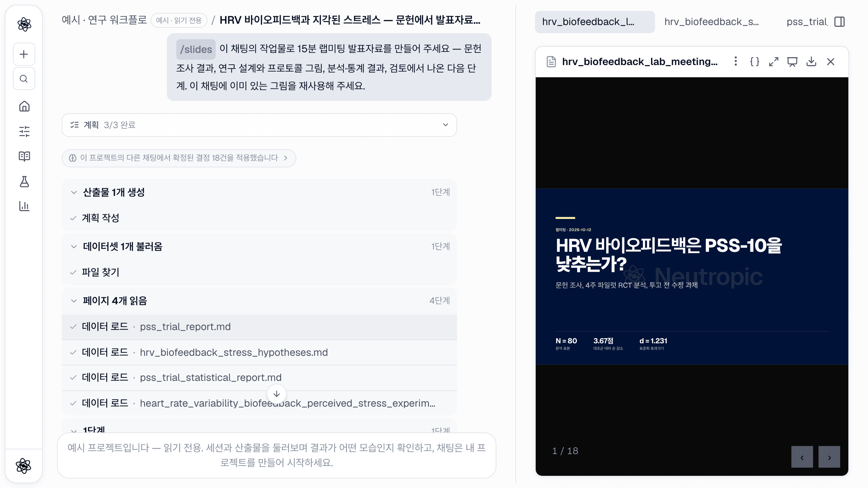Click the new chat plus icon
The image size is (868, 488).
pyautogui.click(x=24, y=54)
